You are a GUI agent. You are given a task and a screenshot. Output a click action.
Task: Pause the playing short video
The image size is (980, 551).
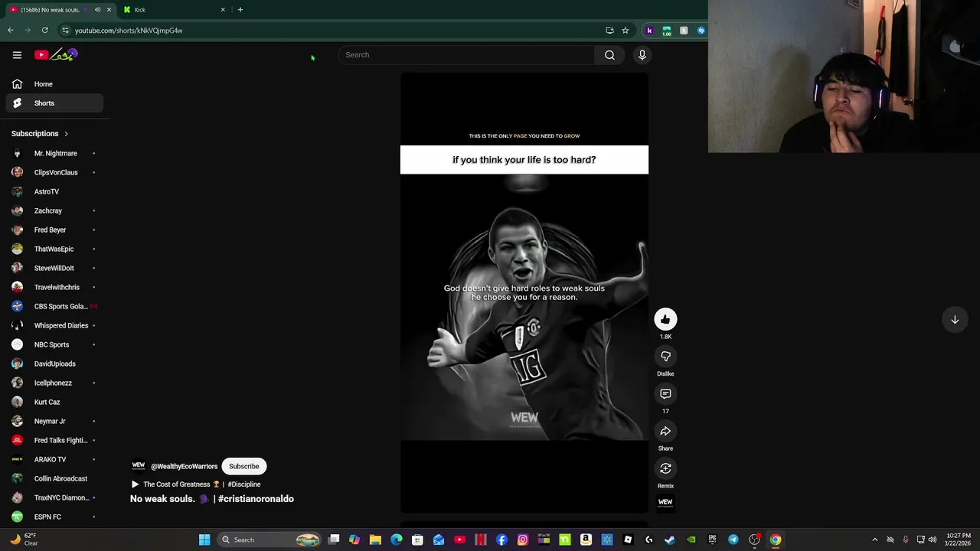click(x=524, y=292)
